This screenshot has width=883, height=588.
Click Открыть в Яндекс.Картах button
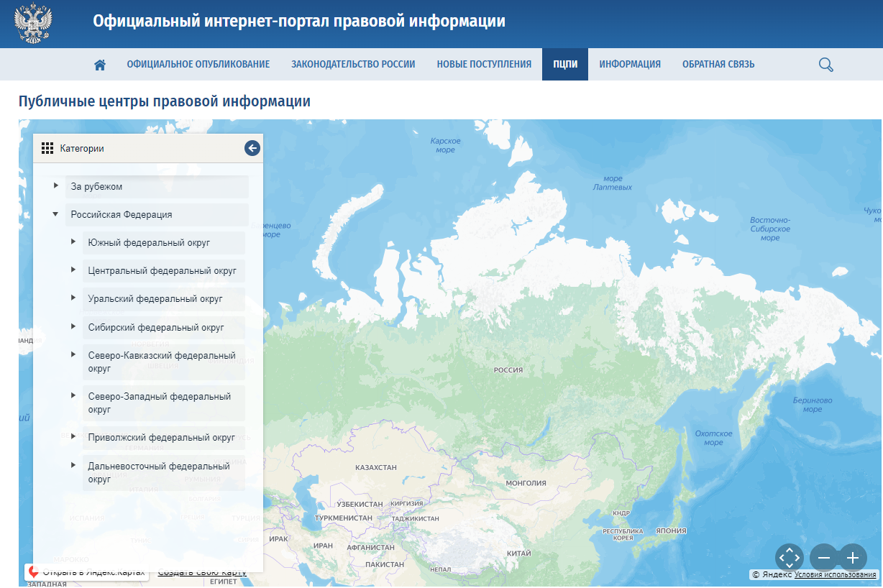87,572
